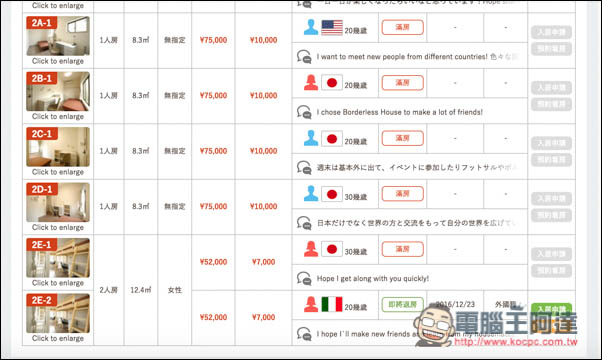602x360 pixels.
Task: Click the comment bubble icon in row 2C-1
Action: tap(304, 168)
